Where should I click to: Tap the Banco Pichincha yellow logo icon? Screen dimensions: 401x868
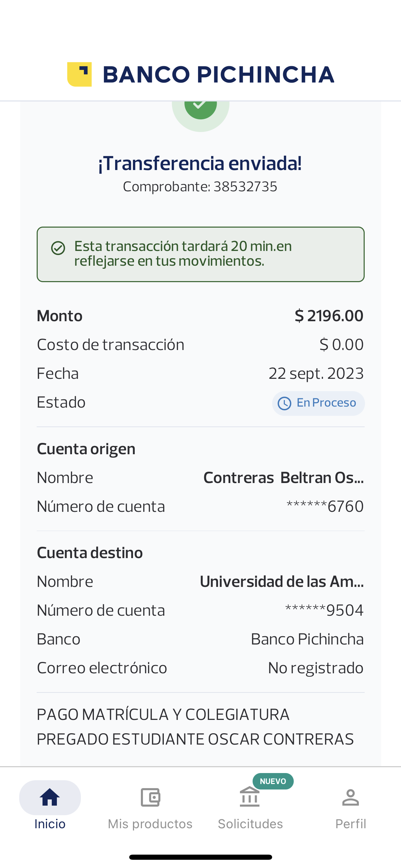(80, 74)
